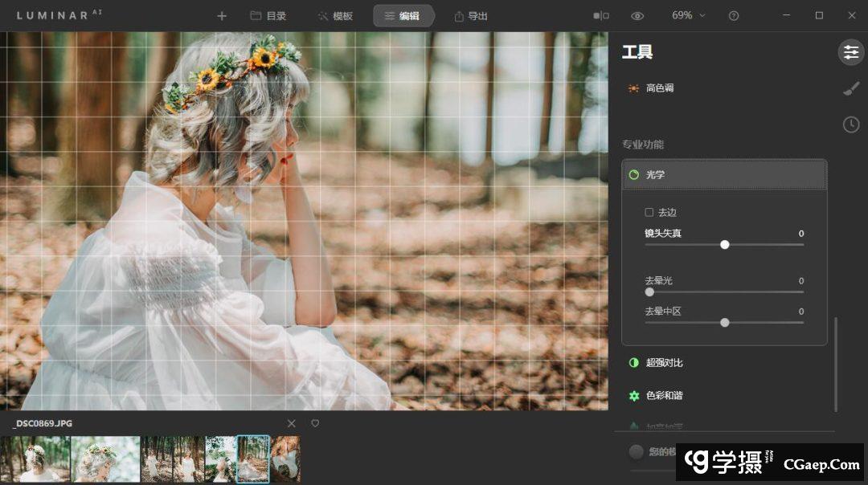868x485 pixels.
Task: Open the help question mark icon
Action: (x=733, y=16)
